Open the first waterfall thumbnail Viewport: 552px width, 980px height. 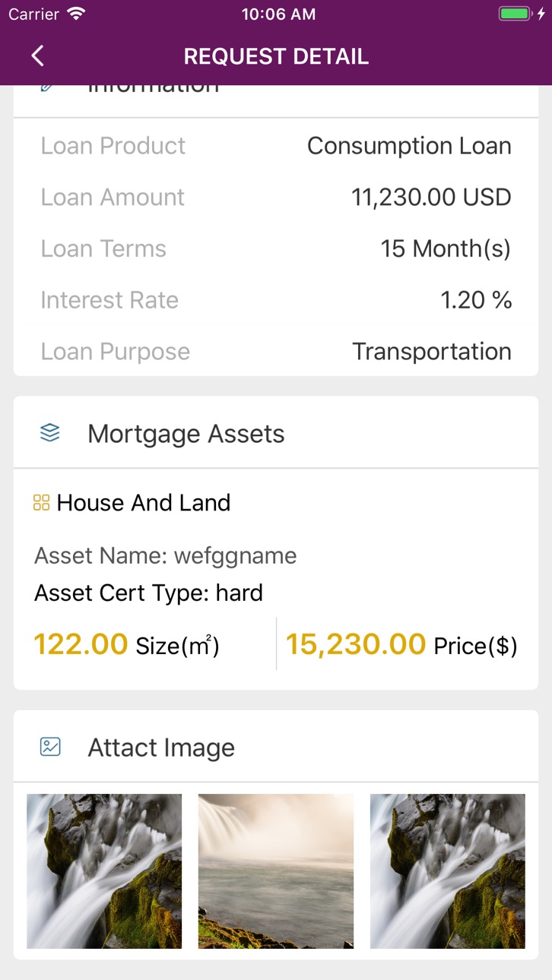(x=104, y=871)
